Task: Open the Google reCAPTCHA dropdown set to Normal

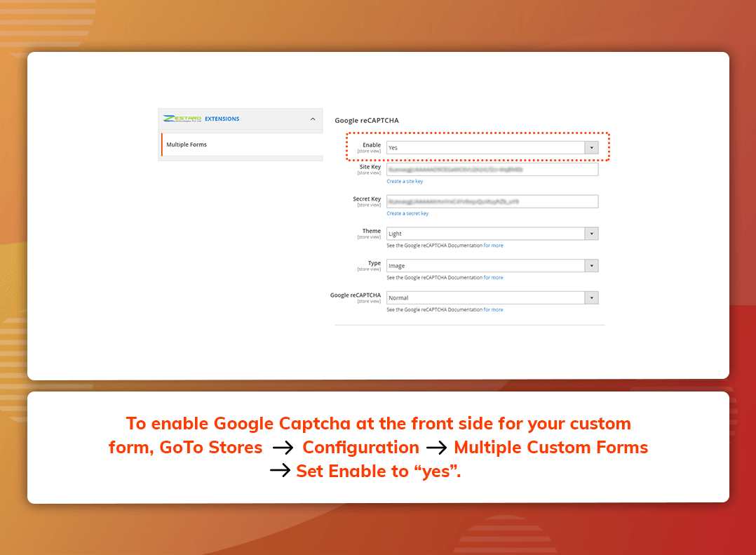Action: pyautogui.click(x=491, y=297)
